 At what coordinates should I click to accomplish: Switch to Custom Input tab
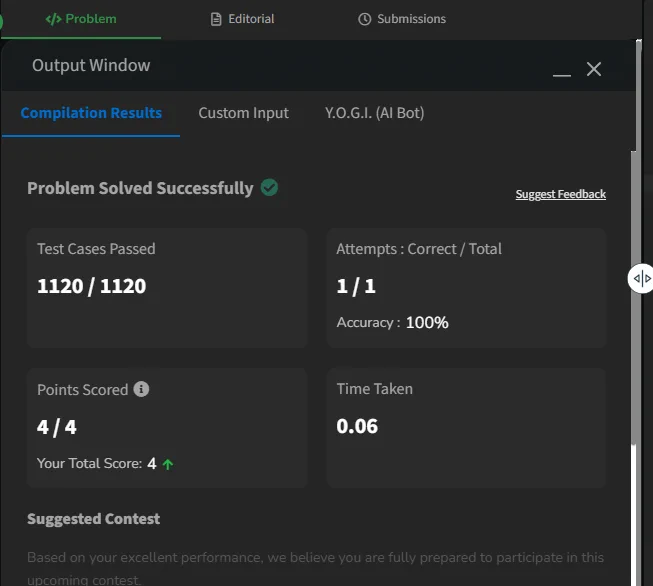click(244, 113)
